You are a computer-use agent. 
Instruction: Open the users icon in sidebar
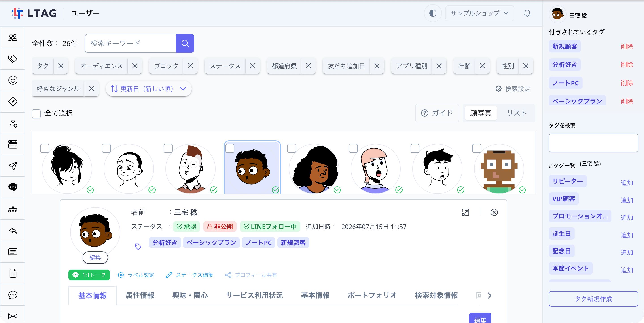(x=13, y=38)
